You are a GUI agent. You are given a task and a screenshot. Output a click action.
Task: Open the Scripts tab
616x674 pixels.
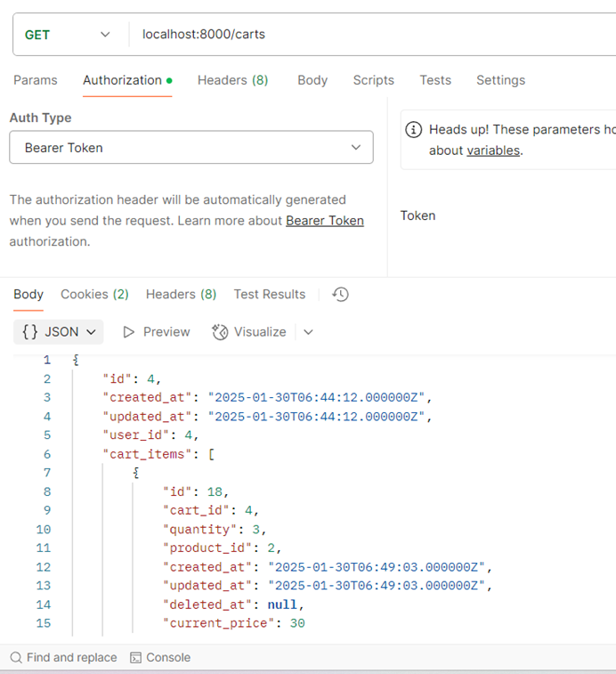(x=373, y=80)
